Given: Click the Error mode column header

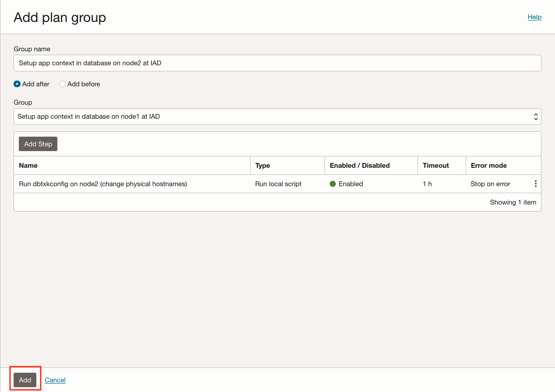Looking at the screenshot, I should (489, 166).
